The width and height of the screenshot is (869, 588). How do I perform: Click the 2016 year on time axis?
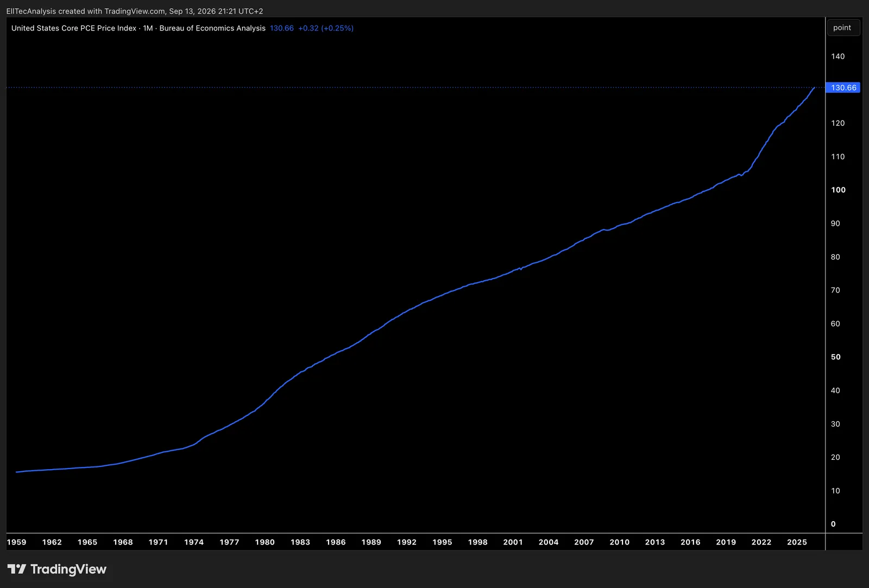click(690, 542)
